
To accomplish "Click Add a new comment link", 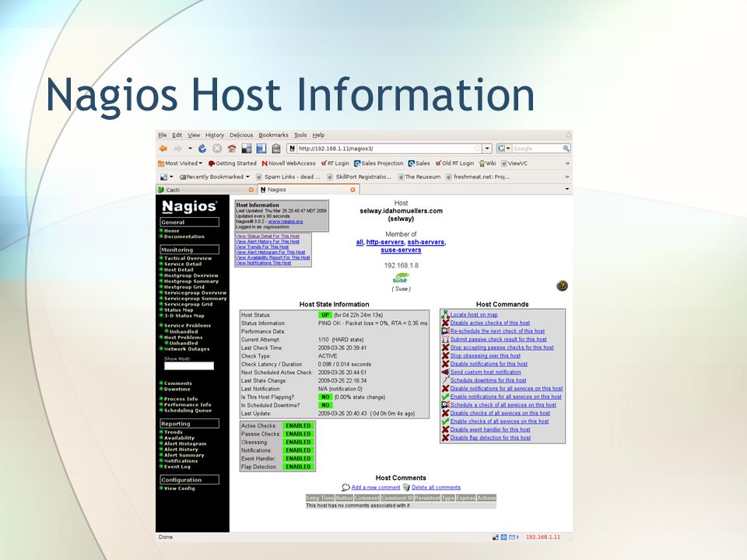I will (376, 487).
